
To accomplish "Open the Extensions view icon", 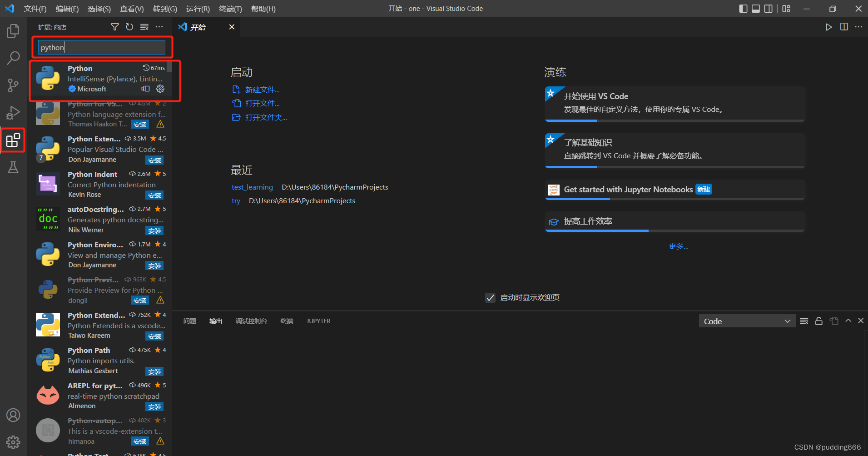I will (x=13, y=140).
